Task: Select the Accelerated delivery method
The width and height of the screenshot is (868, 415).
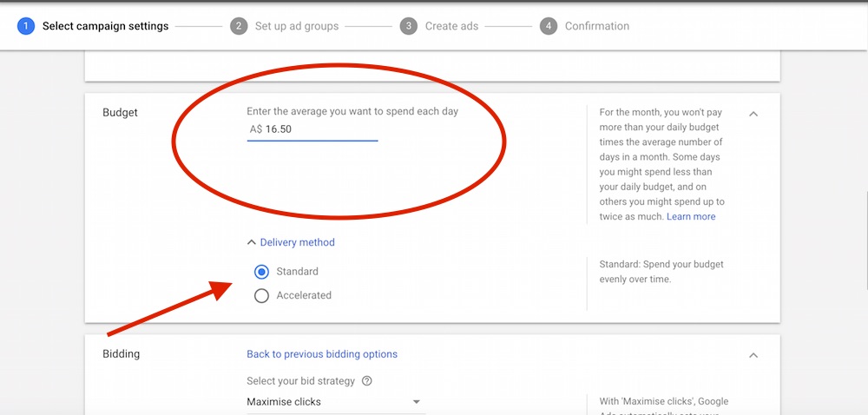Action: coord(261,295)
